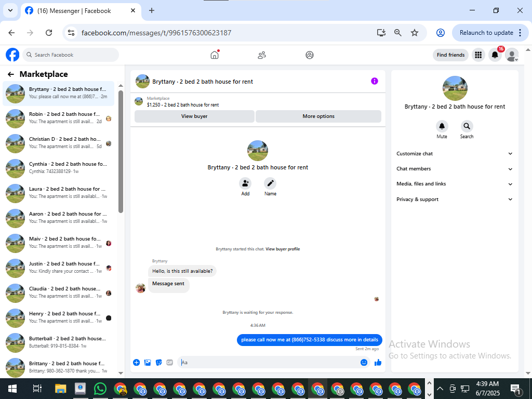Attach a photo with the image icon

pyautogui.click(x=148, y=362)
